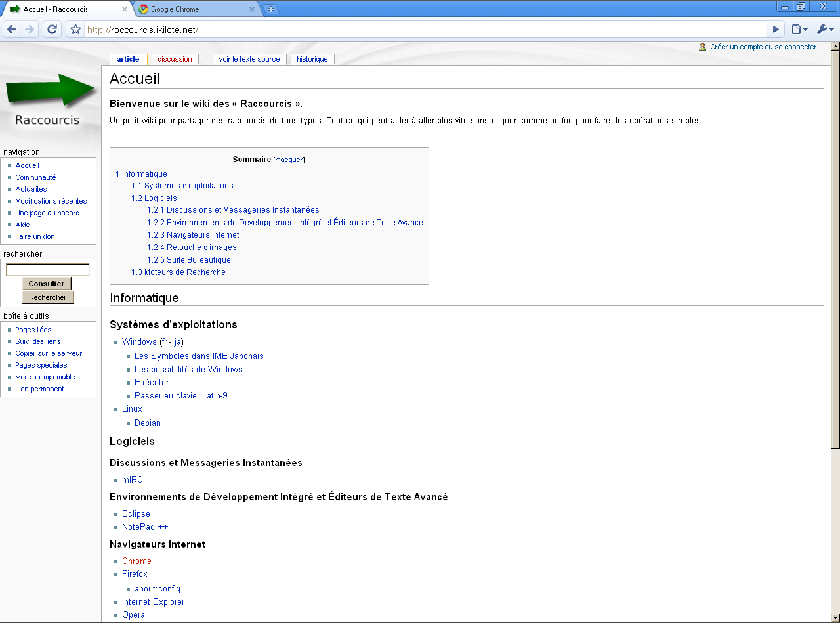Select the Accueil - Raccourcis tab
The height and width of the screenshot is (623, 840).
(x=67, y=9)
